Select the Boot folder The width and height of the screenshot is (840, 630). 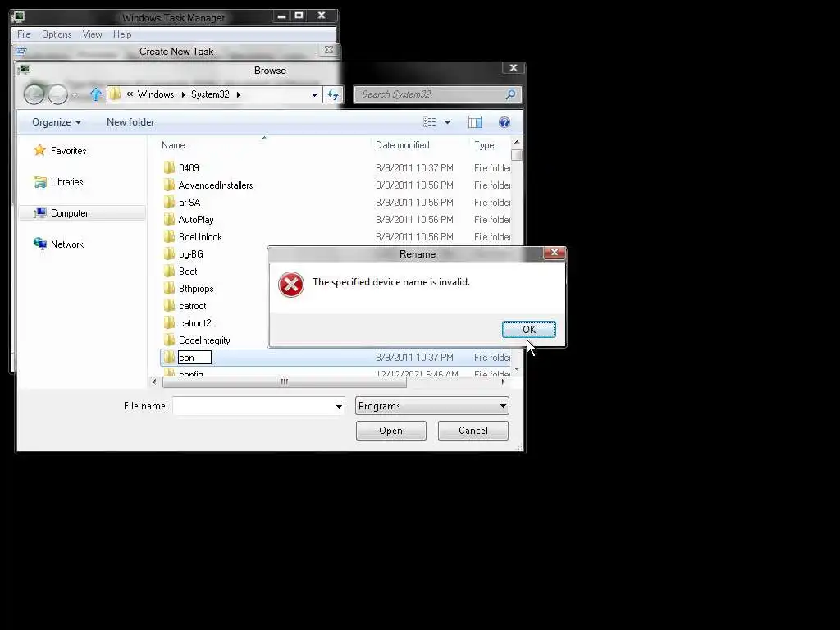[188, 271]
